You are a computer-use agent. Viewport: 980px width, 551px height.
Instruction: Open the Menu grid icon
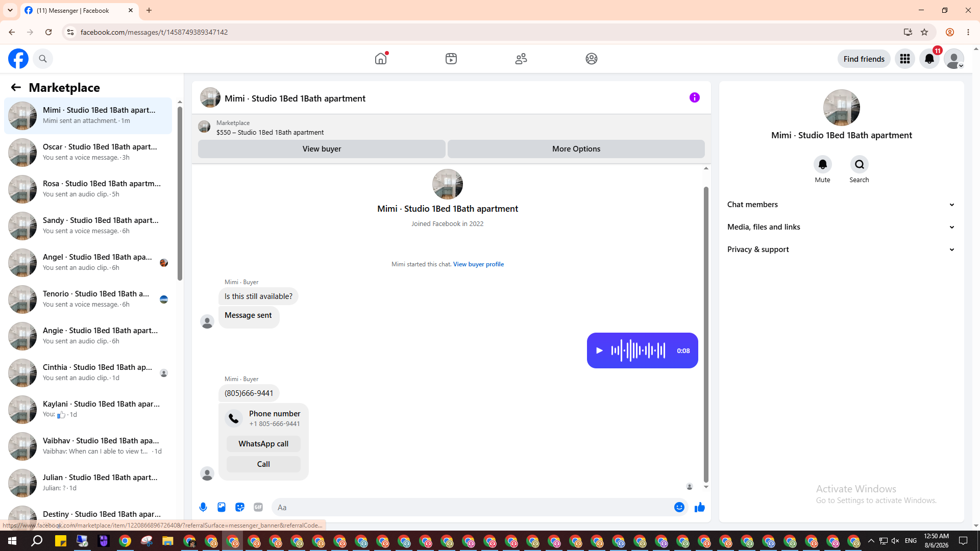[x=905, y=59]
